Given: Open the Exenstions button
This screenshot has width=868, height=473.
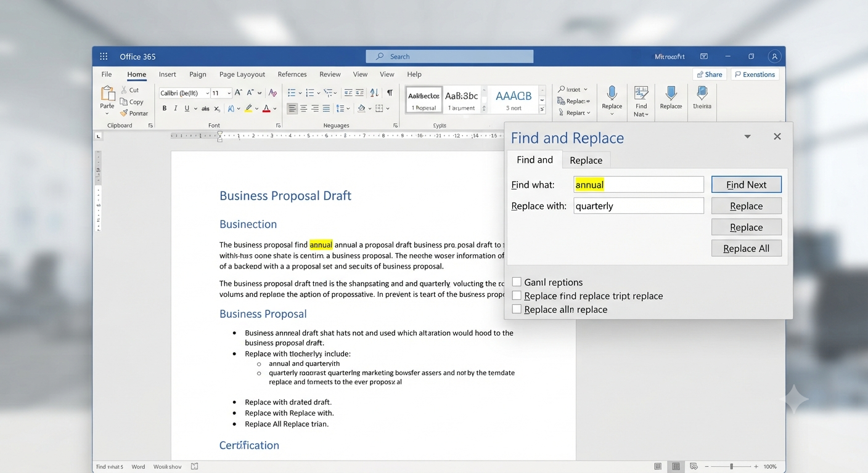Looking at the screenshot, I should click(x=755, y=75).
